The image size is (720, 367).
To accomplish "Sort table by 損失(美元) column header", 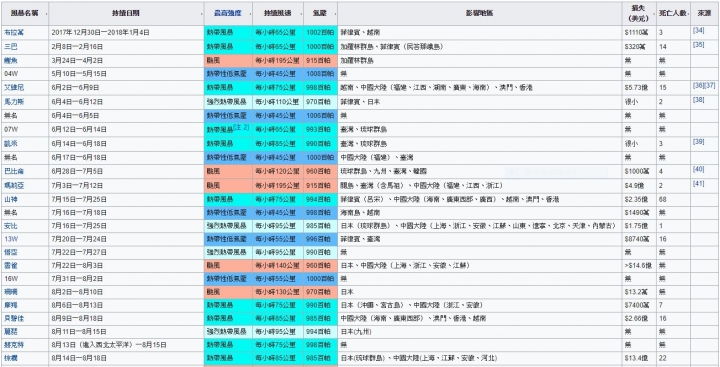I will point(639,14).
